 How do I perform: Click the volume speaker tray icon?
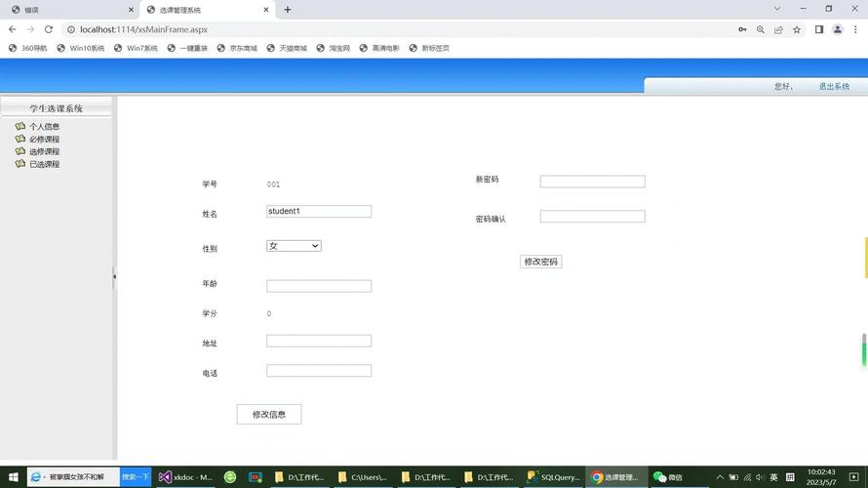click(x=761, y=477)
